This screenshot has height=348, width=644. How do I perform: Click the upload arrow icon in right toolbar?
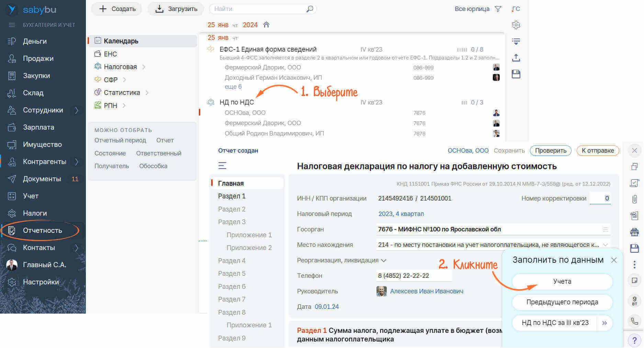[516, 58]
